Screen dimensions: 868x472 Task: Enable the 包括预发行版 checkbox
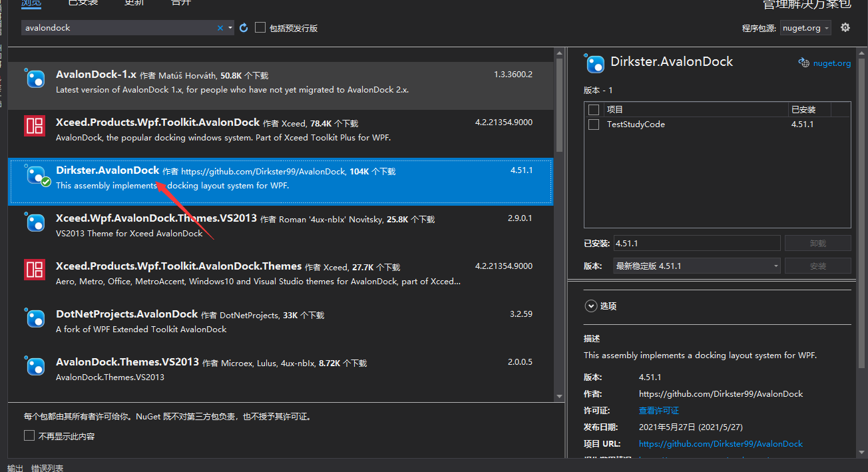tap(260, 27)
